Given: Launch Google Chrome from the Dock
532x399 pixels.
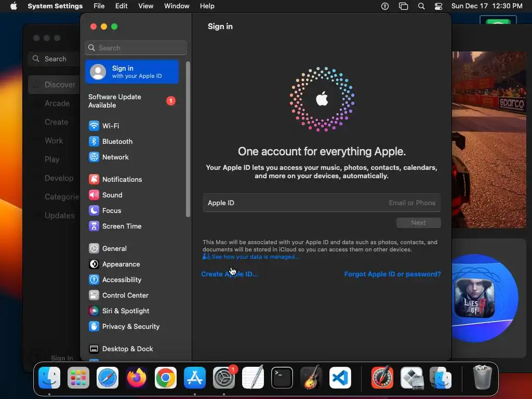Looking at the screenshot, I should click(166, 378).
